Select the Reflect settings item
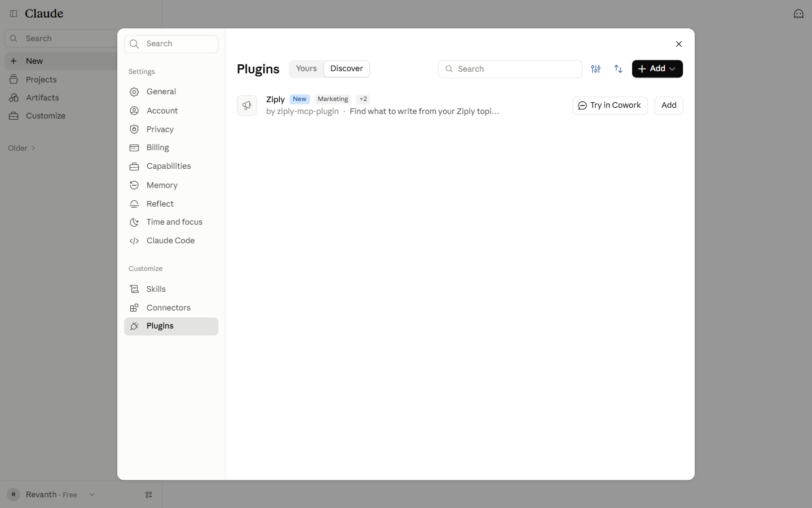 (x=171, y=204)
